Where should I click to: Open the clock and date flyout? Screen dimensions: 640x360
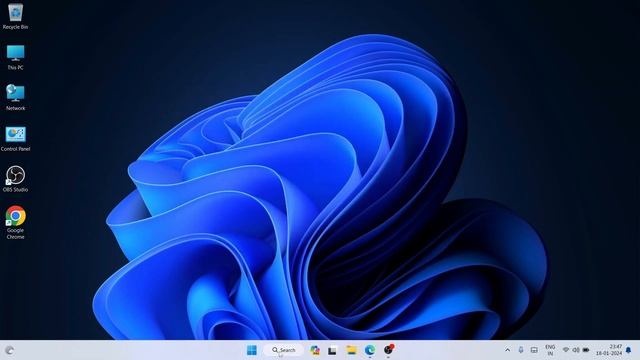(x=609, y=350)
